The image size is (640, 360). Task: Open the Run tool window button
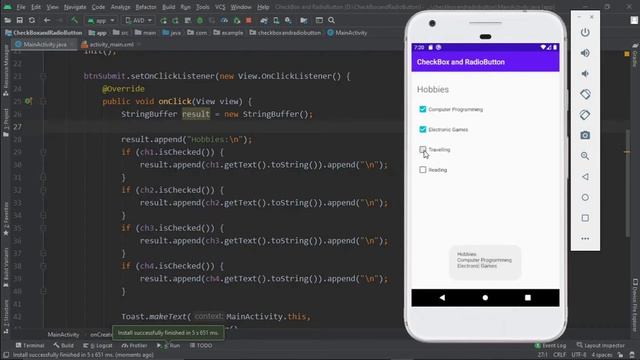(x=169, y=345)
